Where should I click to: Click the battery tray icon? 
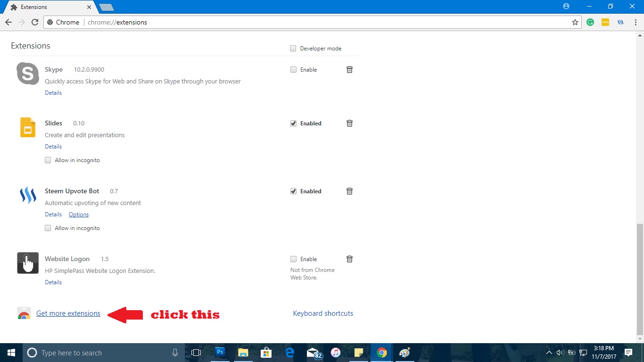point(571,353)
